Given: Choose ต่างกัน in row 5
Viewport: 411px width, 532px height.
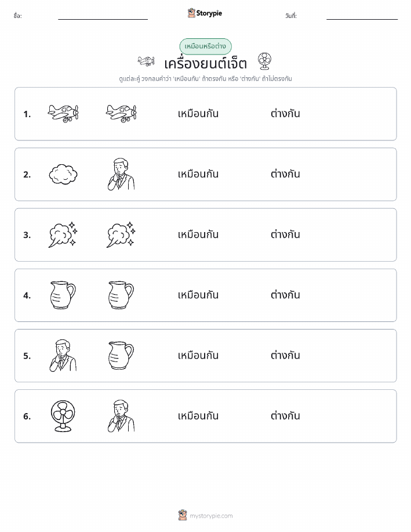Looking at the screenshot, I should (x=285, y=355).
